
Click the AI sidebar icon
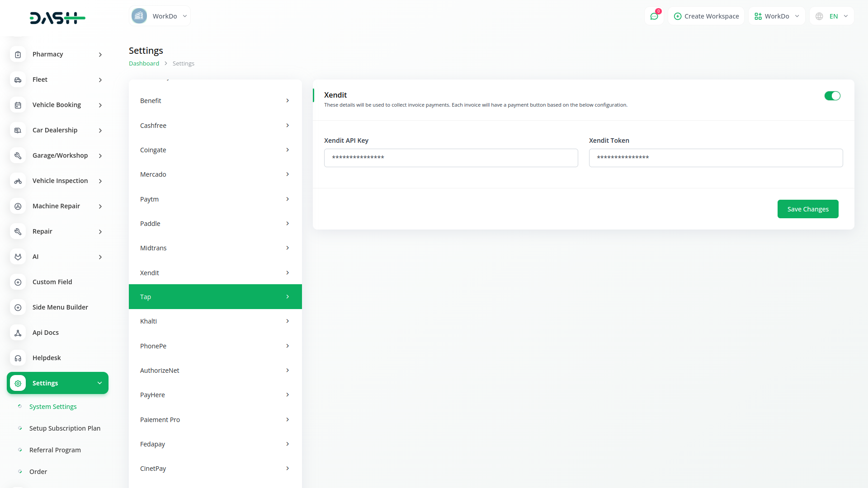(x=18, y=257)
